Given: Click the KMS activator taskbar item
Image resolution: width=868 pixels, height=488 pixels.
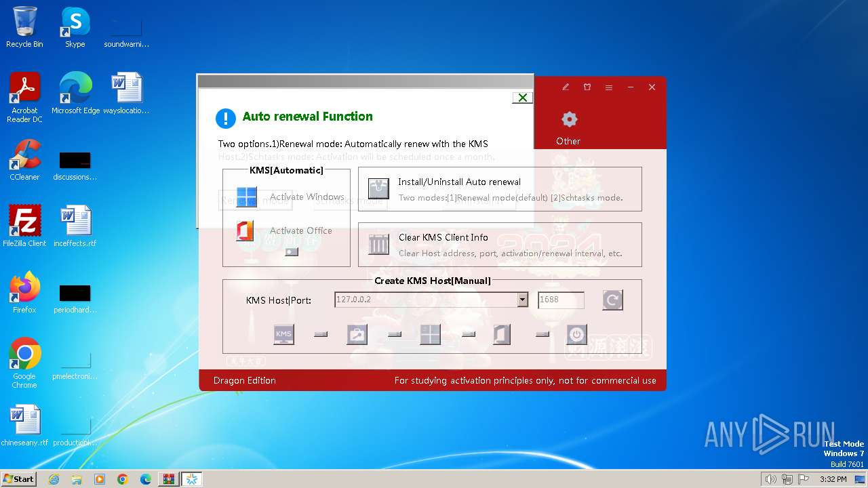Looking at the screenshot, I should coord(192,479).
